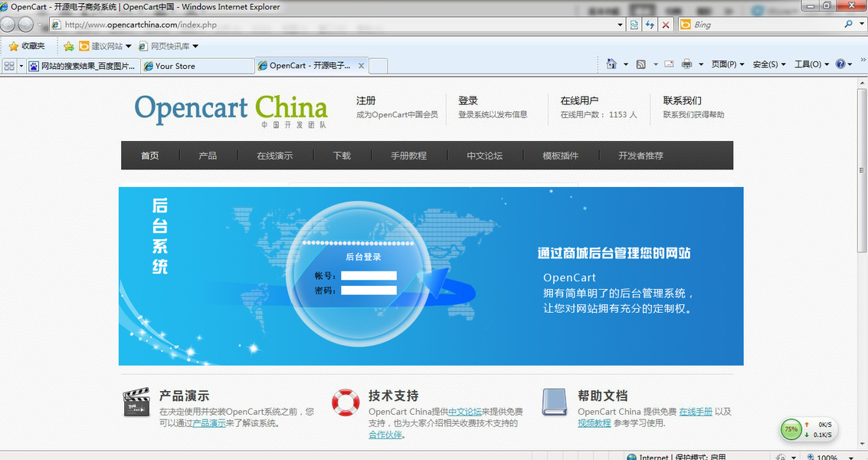Expand the address bar history dropdown
The height and width of the screenshot is (460, 868).
[x=620, y=25]
